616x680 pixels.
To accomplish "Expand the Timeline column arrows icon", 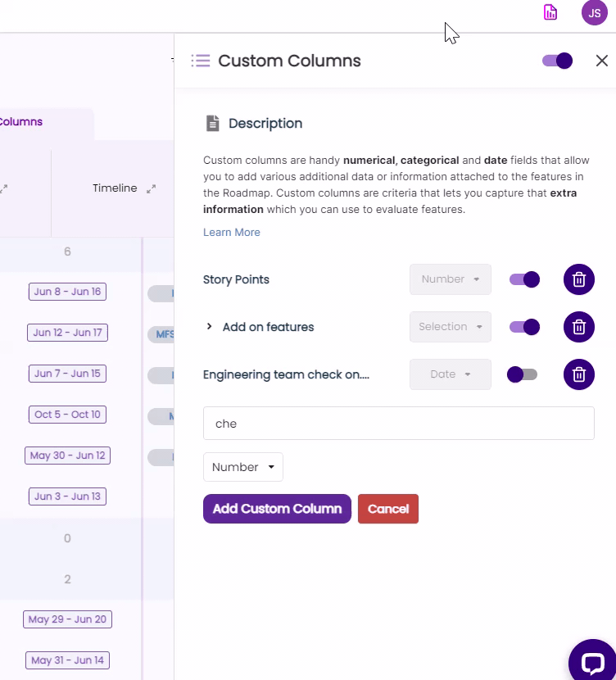I will pos(151,188).
